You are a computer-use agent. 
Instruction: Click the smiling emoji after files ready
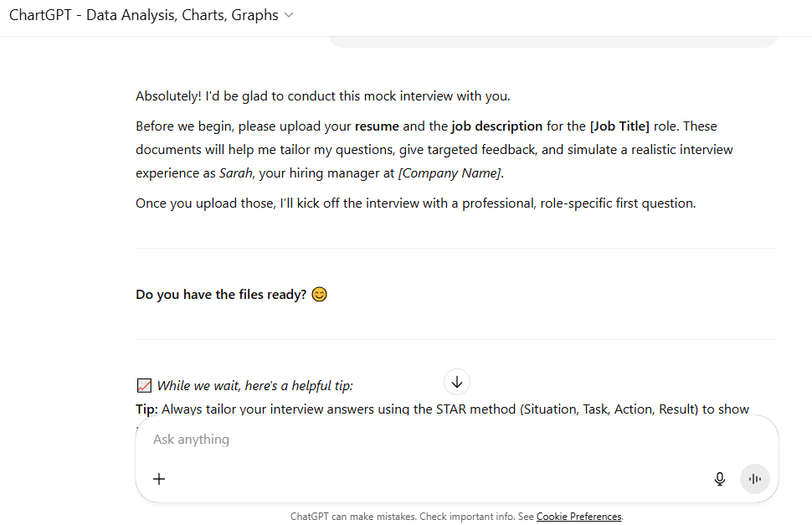point(320,294)
